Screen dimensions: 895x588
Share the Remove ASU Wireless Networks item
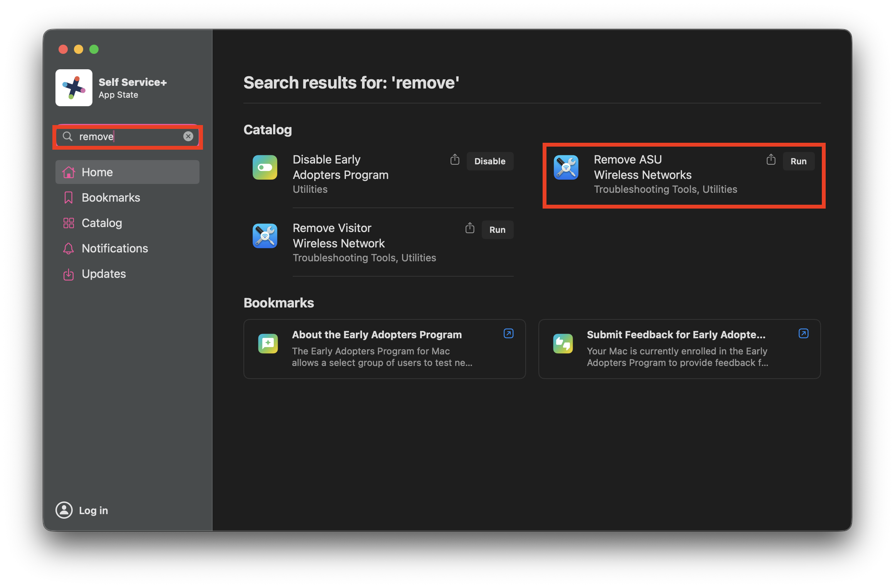pyautogui.click(x=771, y=160)
